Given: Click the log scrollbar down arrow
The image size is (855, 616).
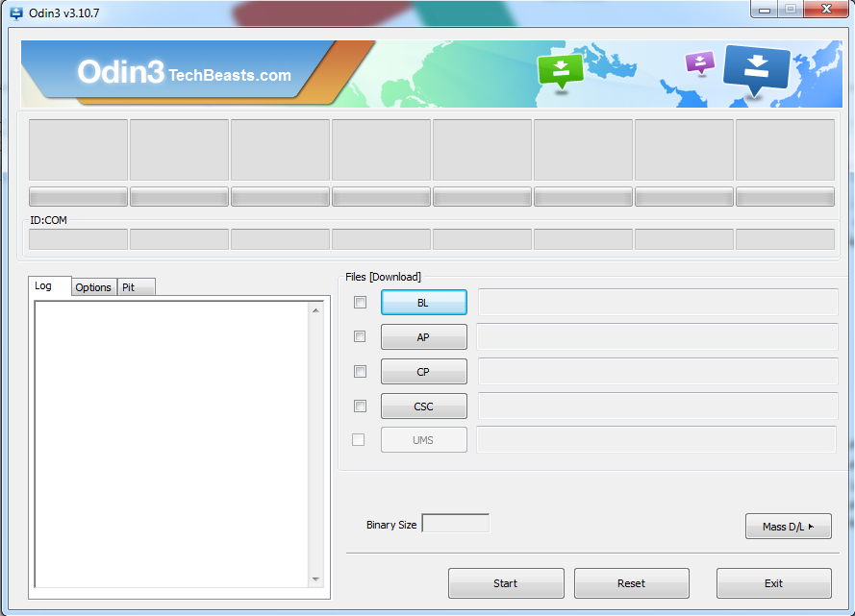Looking at the screenshot, I should (x=316, y=579).
